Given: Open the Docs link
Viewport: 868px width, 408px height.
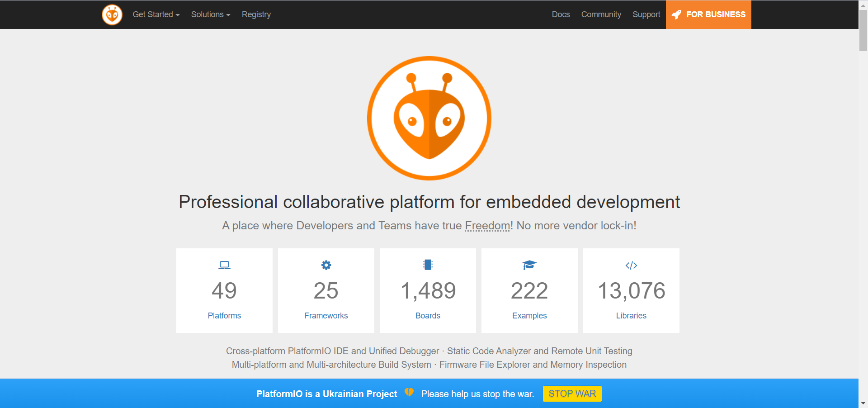Looking at the screenshot, I should (x=561, y=14).
